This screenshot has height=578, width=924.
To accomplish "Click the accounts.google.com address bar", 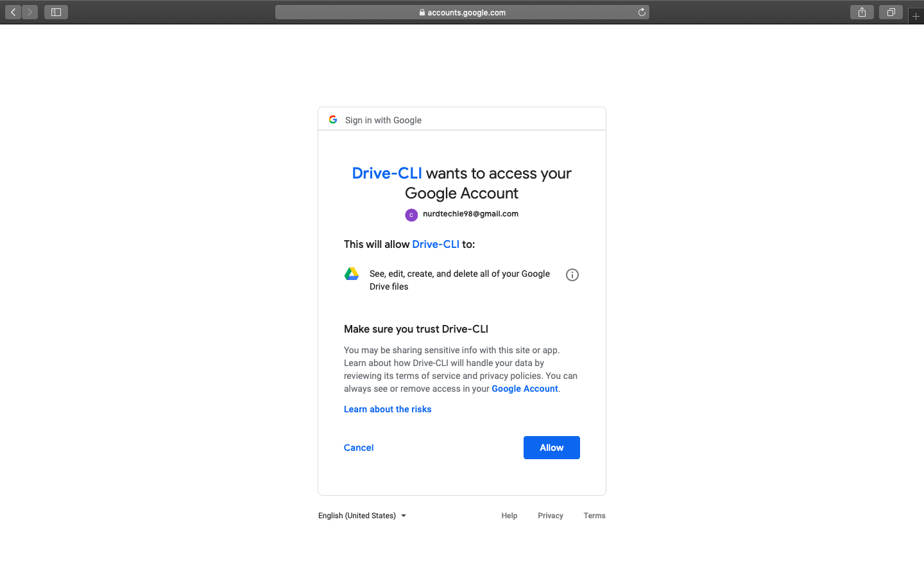I will pyautogui.click(x=462, y=12).
